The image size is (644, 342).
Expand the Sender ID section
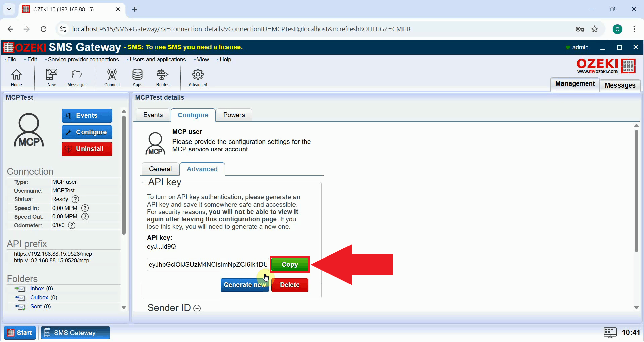[x=197, y=308]
